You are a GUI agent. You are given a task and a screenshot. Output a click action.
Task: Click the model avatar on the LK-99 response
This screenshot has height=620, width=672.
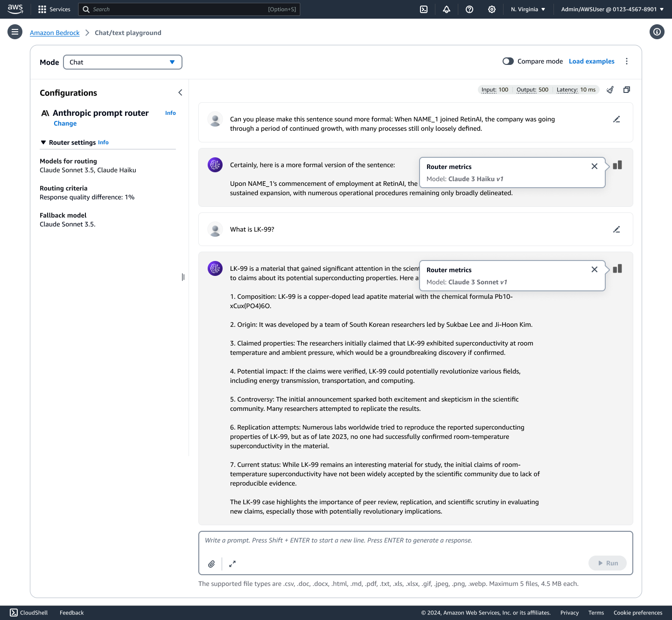click(215, 268)
